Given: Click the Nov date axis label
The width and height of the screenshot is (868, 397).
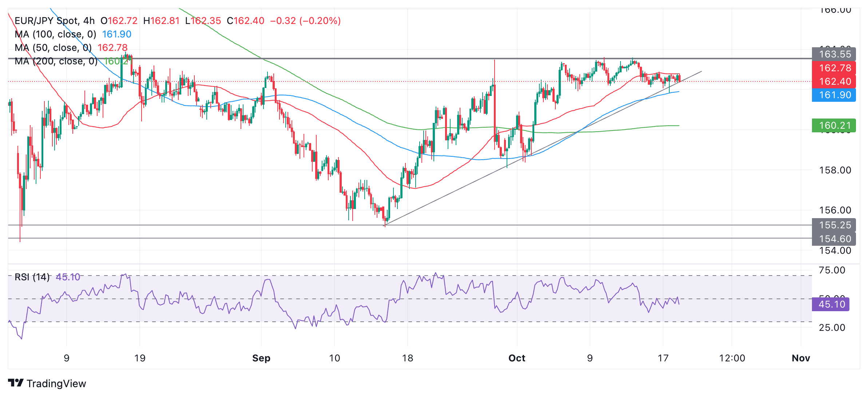Looking at the screenshot, I should pyautogui.click(x=801, y=358).
